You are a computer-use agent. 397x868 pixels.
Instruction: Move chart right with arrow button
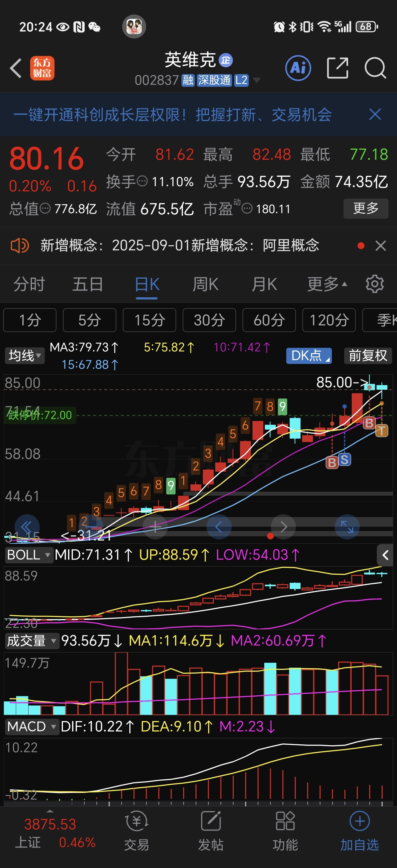283,527
